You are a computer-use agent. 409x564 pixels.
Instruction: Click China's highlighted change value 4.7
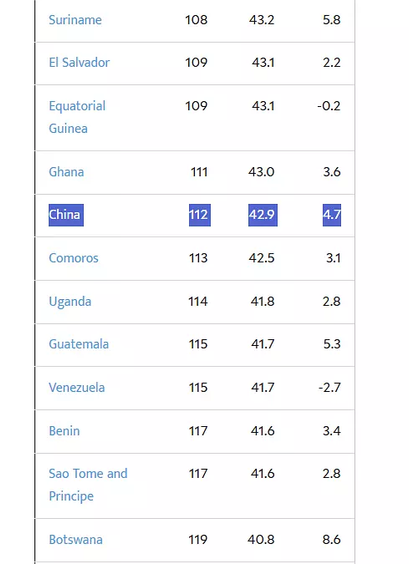[332, 215]
